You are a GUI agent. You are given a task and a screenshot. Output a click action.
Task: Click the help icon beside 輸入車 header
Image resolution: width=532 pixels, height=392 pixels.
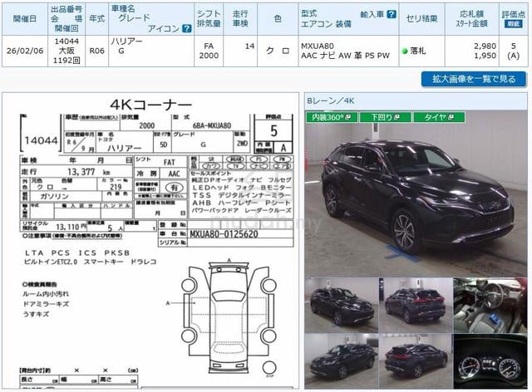(392, 14)
